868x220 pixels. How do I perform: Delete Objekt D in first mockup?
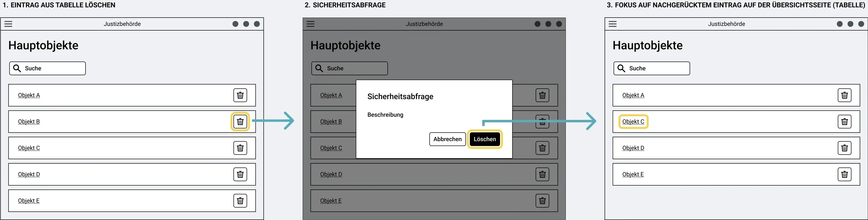(240, 174)
